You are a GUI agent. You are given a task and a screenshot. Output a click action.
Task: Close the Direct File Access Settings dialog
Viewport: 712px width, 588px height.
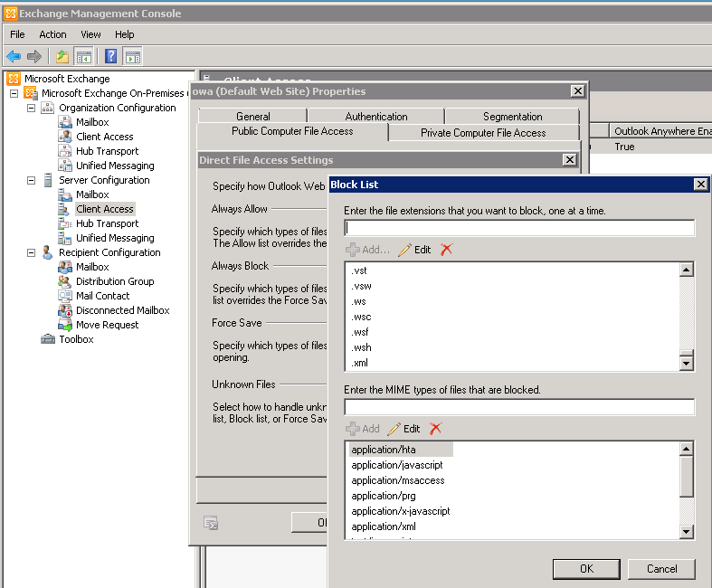569,160
